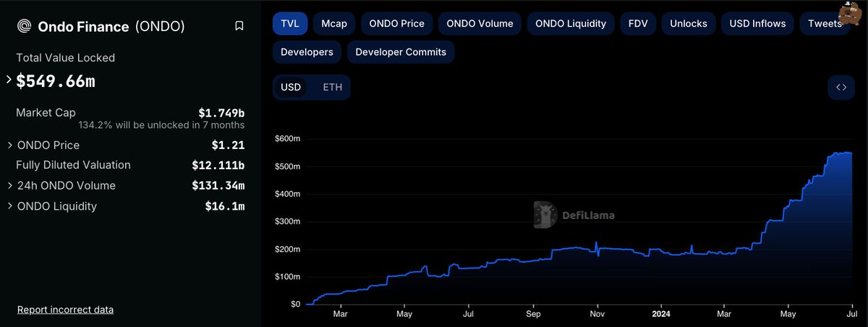Show ONDO Liquidity on chart
This screenshot has height=327, width=868.
tap(570, 23)
